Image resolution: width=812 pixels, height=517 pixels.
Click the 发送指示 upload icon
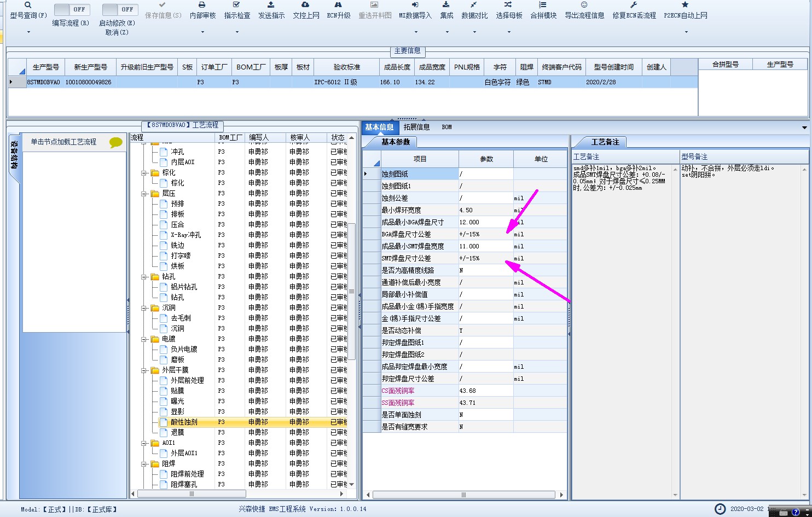[271, 5]
